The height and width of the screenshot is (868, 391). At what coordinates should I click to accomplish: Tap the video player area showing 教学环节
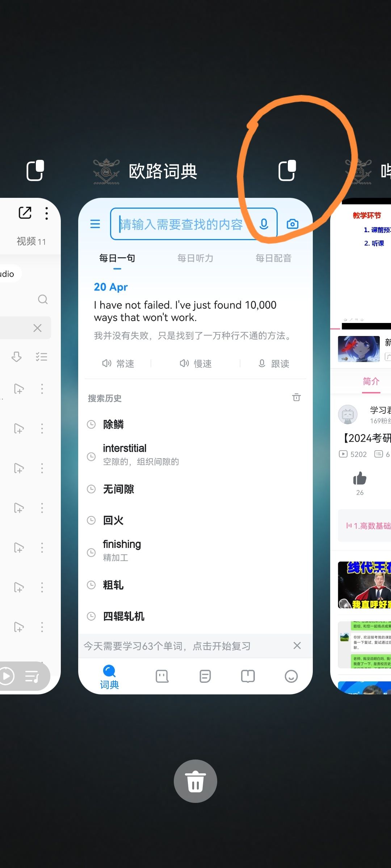coord(366,264)
